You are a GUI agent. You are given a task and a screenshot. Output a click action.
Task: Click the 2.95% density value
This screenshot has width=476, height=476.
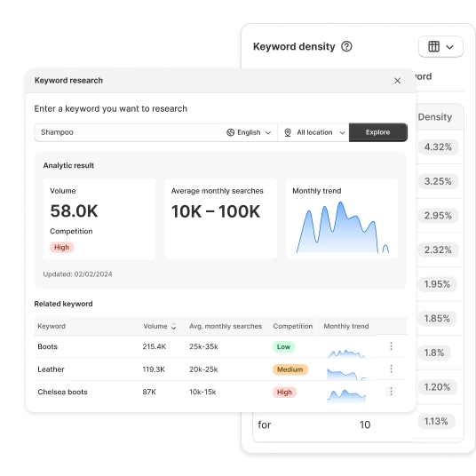(438, 216)
